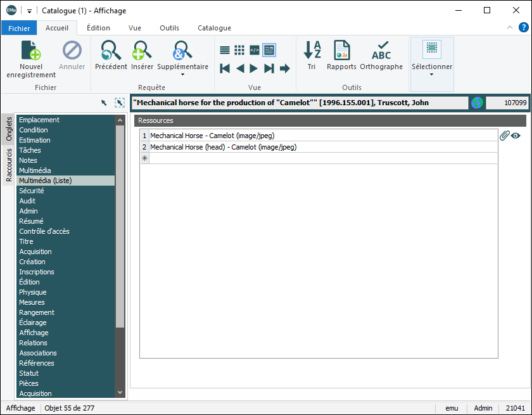Screen dimensions: 532x415
Task: Select Sécurité in the tab list
Action: coord(32,191)
